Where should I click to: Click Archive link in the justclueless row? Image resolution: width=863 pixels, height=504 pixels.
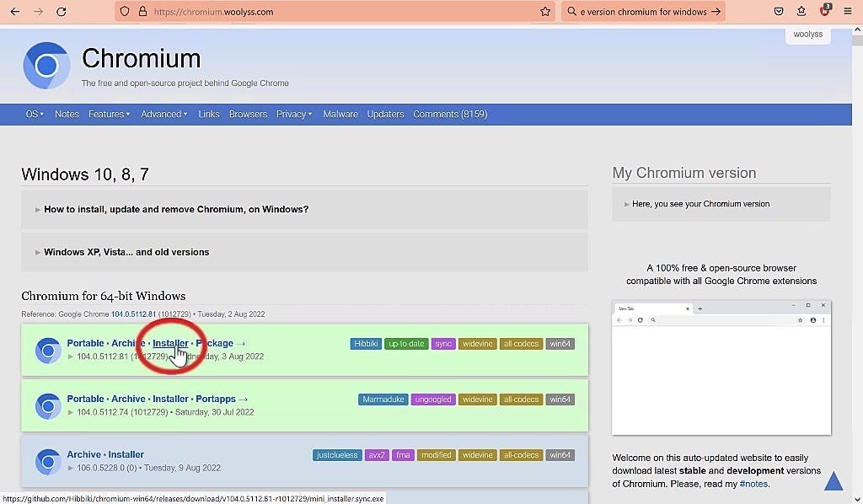click(83, 454)
